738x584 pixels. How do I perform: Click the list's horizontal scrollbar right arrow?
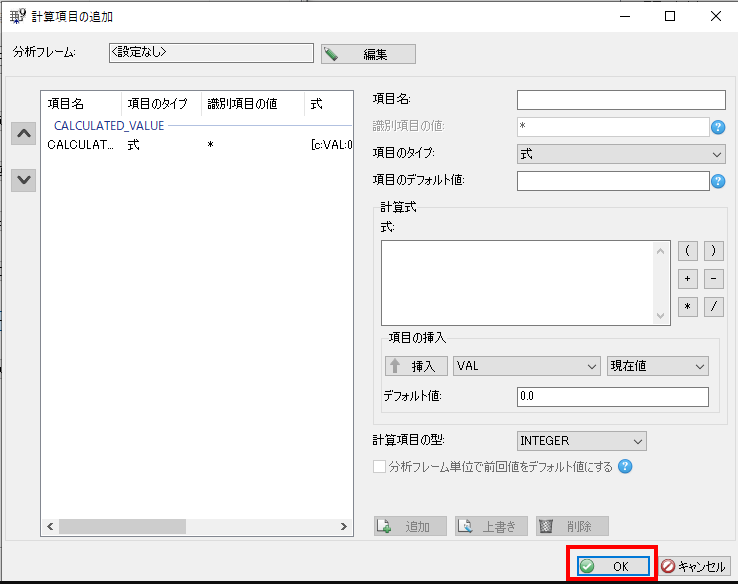344,526
